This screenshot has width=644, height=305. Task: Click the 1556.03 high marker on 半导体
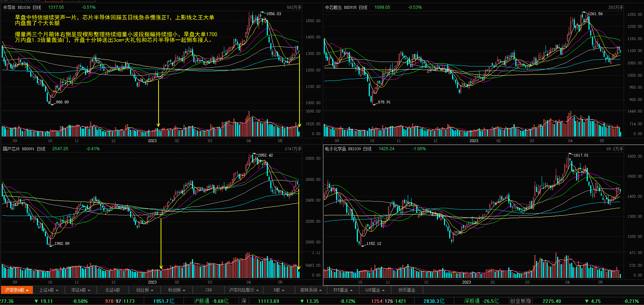coord(273,14)
